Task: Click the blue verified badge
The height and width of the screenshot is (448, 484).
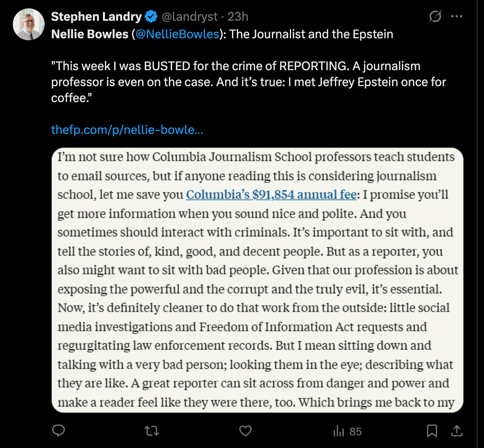Action: (x=151, y=17)
